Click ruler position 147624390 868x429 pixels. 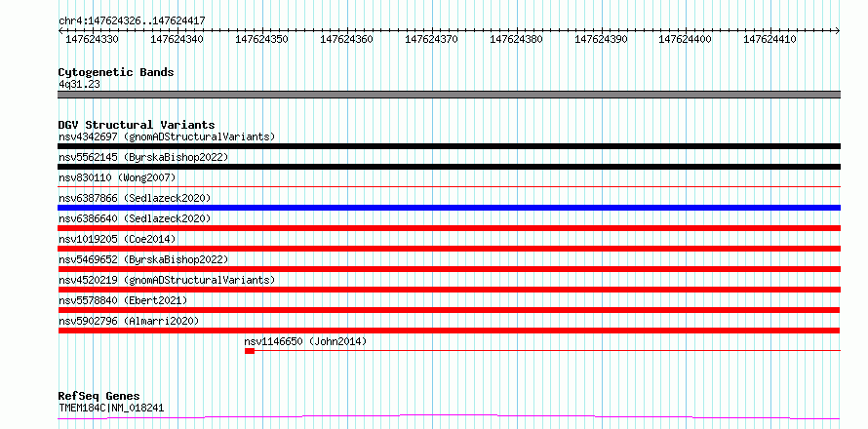click(x=601, y=39)
